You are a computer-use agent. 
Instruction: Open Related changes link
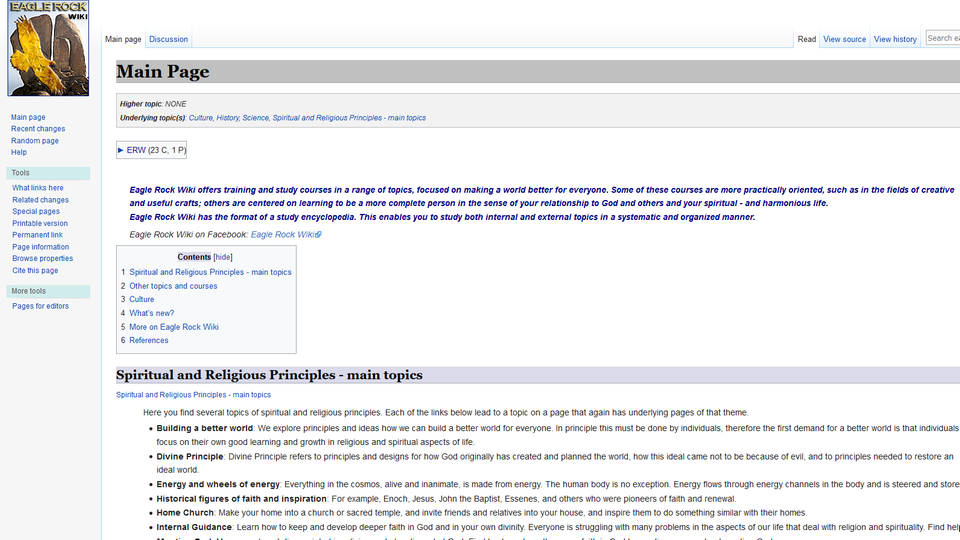(40, 200)
